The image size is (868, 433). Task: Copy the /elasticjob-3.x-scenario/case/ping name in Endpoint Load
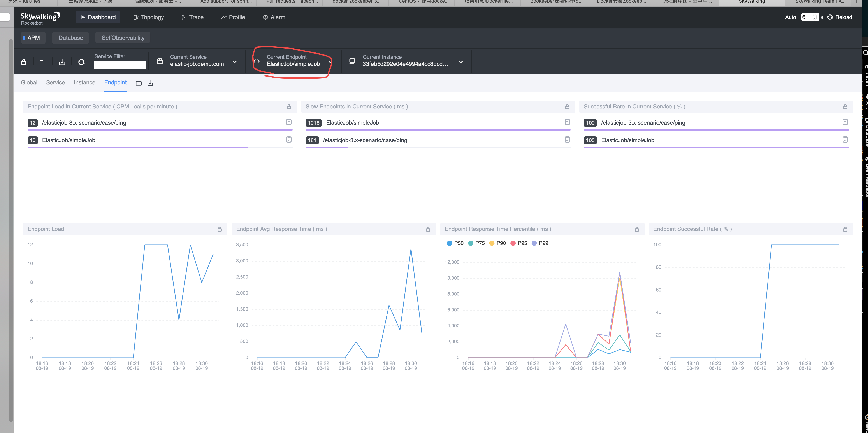(289, 122)
